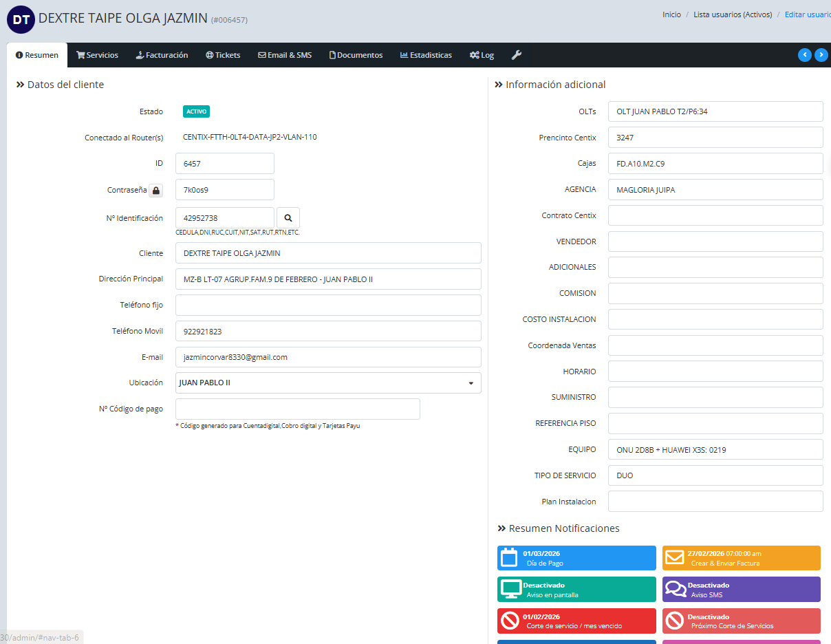Toggle the Próximo Corte de Servicios tile
831x644 pixels.
[741, 621]
